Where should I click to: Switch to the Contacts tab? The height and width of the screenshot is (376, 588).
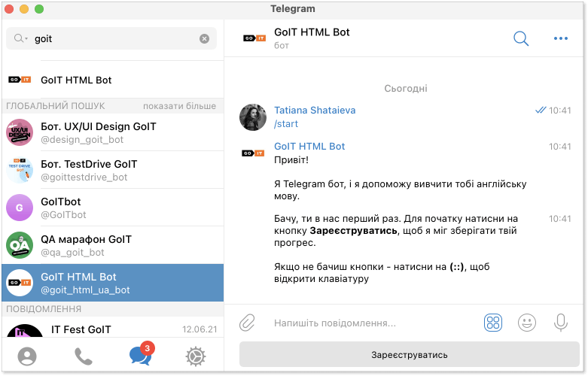click(x=27, y=356)
